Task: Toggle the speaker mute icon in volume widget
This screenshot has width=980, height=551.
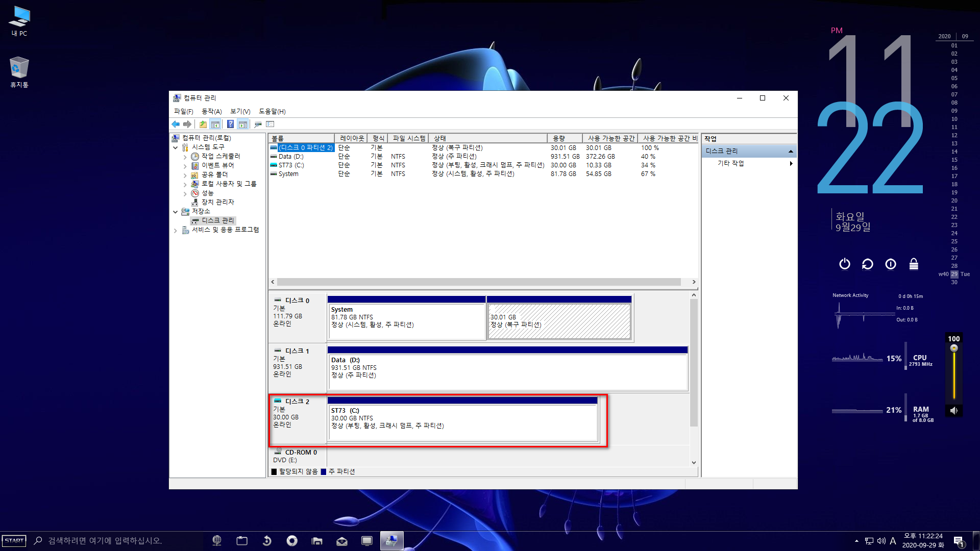Action: pyautogui.click(x=953, y=410)
